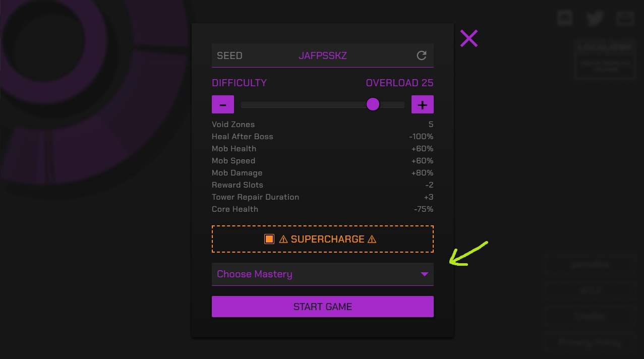Click the warning triangle right of SUPERCHARGE
This screenshot has height=359, width=644.
[372, 240]
